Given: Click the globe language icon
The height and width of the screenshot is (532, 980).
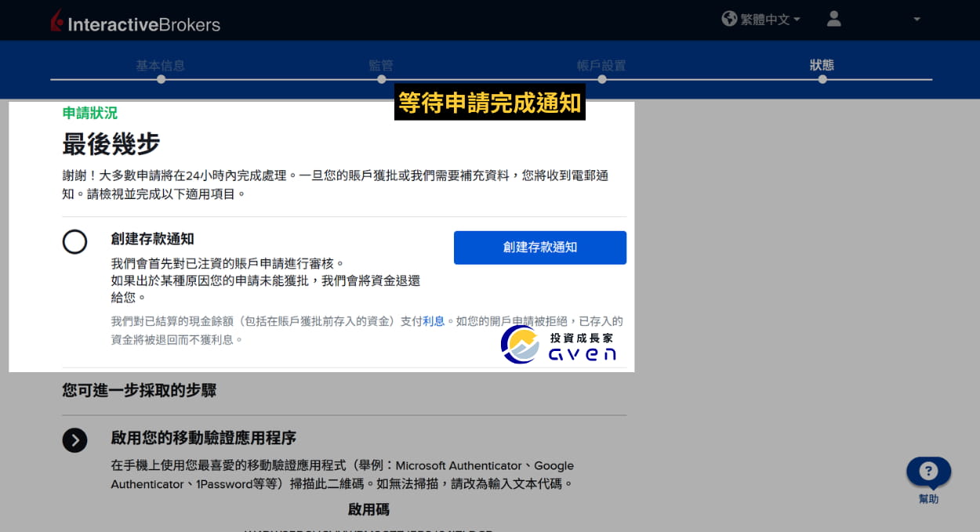Looking at the screenshot, I should 729,19.
